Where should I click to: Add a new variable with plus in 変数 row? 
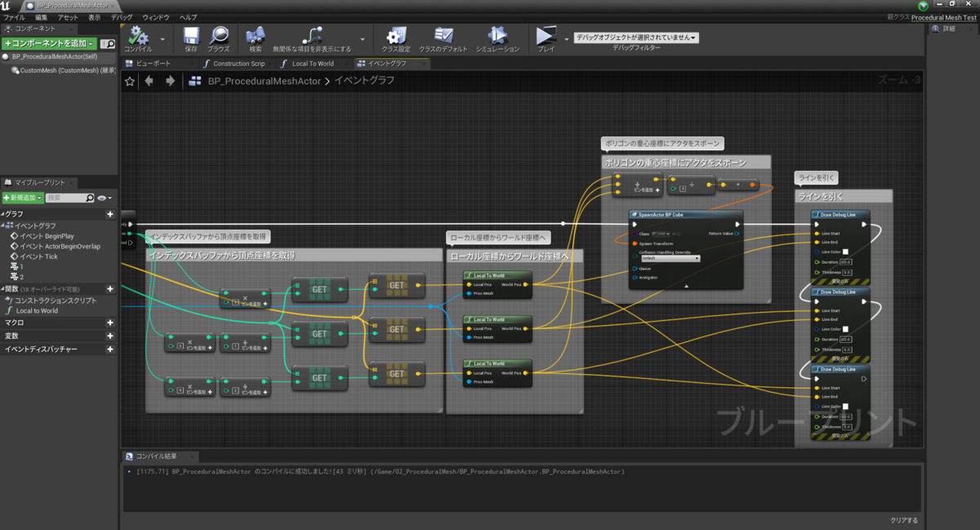pos(110,336)
